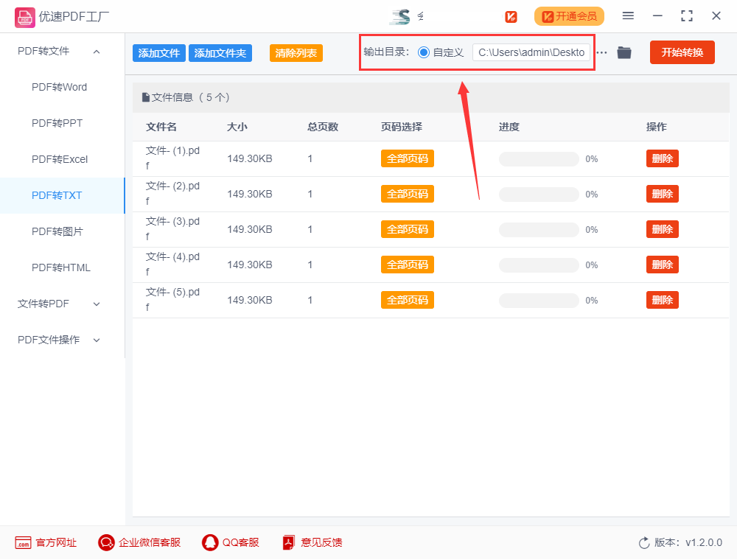Click the 优速PDF工厂 app logo icon
Image resolution: width=737 pixels, height=560 pixels.
(x=24, y=18)
